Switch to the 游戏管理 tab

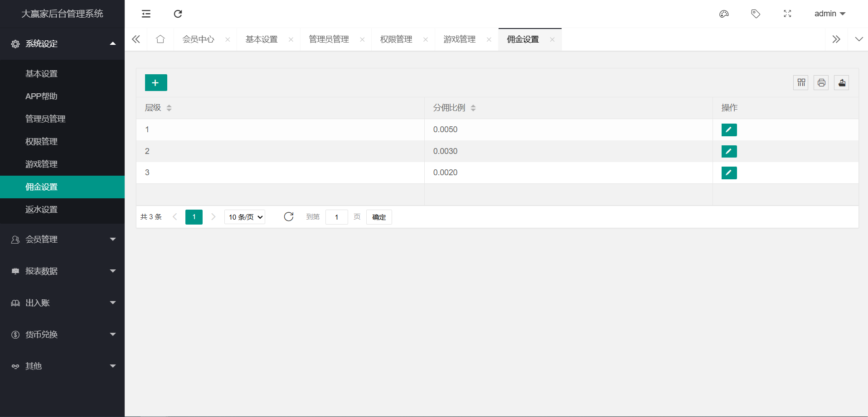(459, 39)
